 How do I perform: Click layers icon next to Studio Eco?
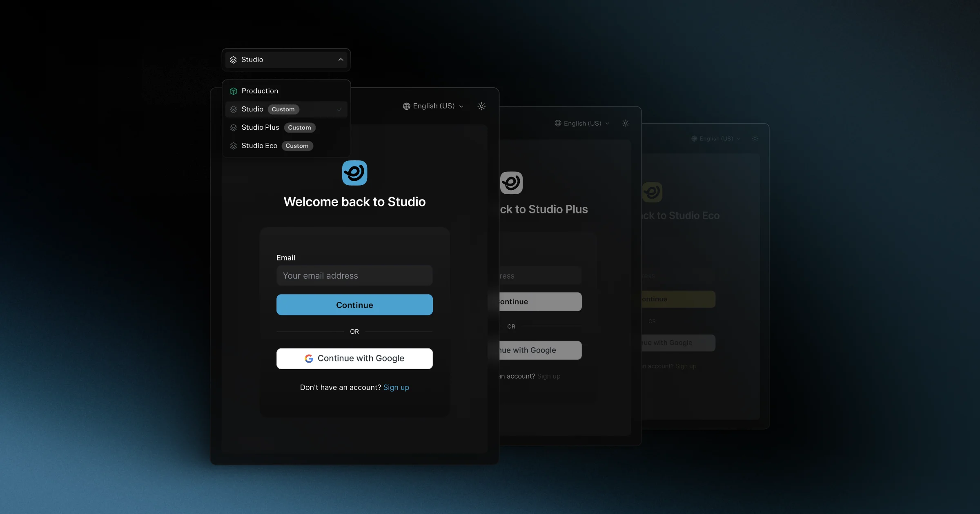[x=234, y=146]
